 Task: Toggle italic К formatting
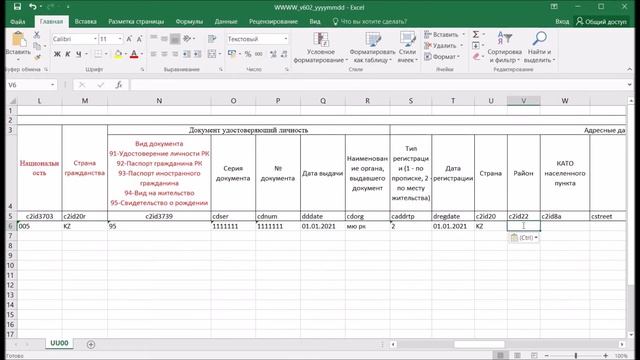click(x=68, y=54)
